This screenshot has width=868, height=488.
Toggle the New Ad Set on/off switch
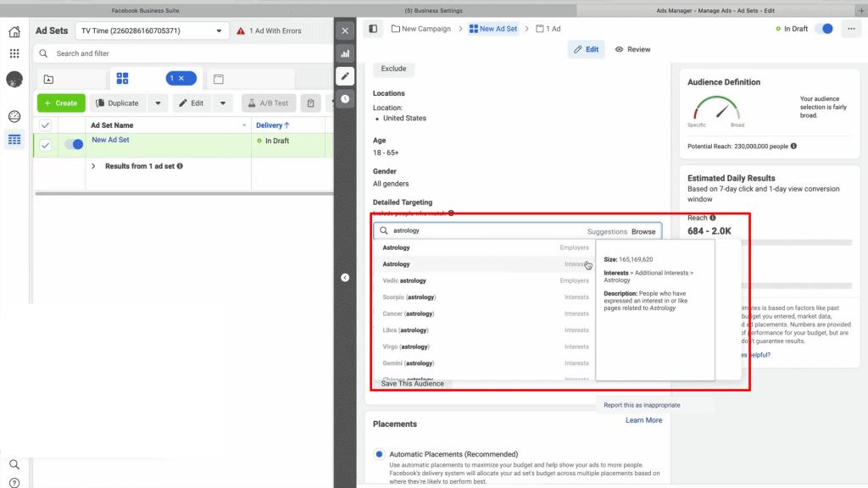pos(74,144)
